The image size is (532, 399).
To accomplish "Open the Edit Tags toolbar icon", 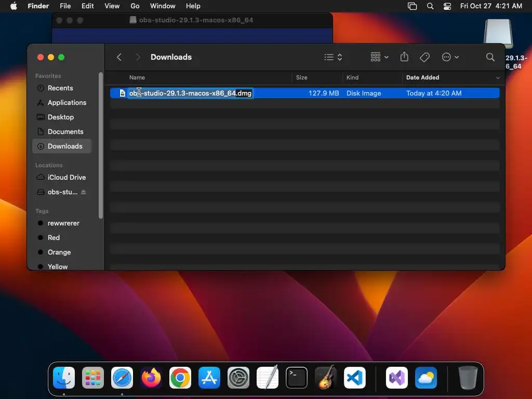I will pos(424,57).
